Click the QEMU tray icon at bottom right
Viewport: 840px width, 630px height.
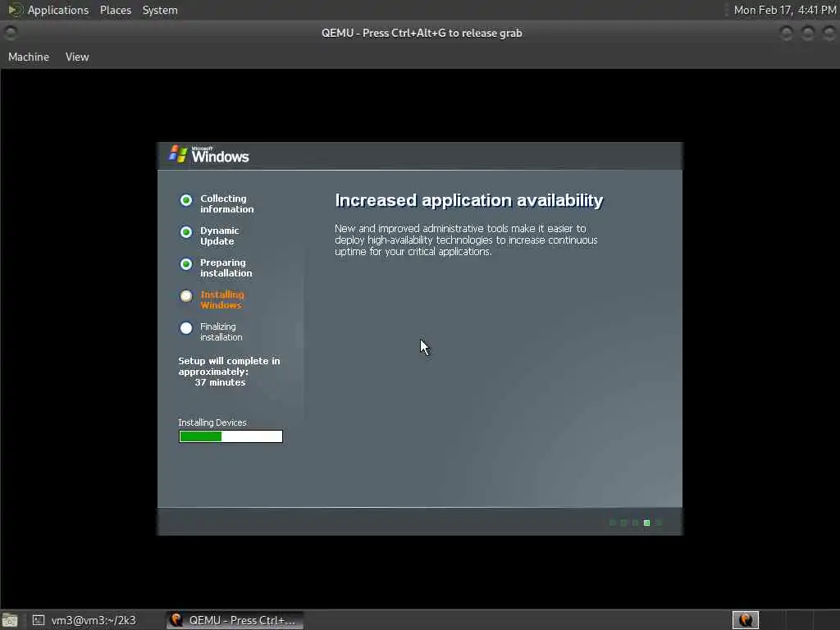pos(746,620)
